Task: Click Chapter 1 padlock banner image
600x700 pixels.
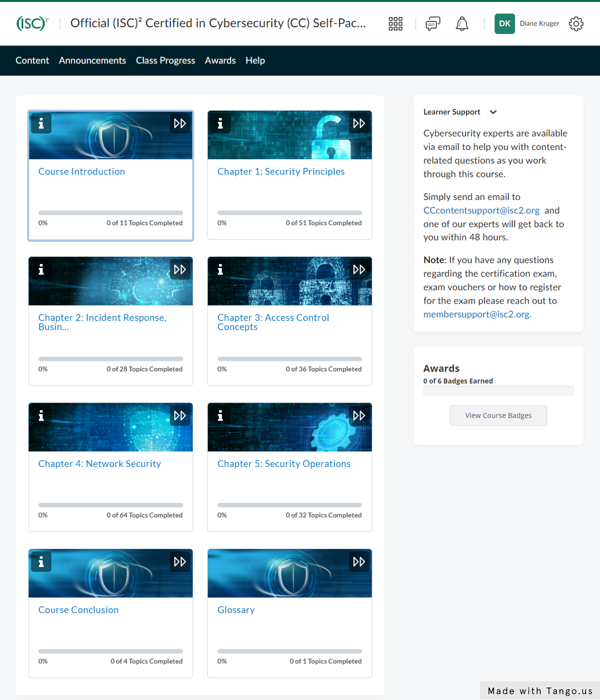Action: click(x=289, y=135)
